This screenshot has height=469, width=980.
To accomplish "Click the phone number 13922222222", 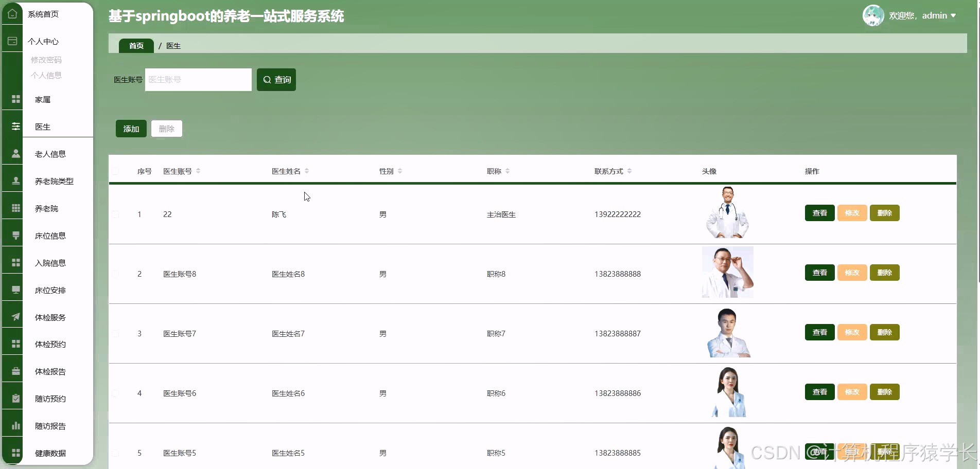I will coord(618,214).
